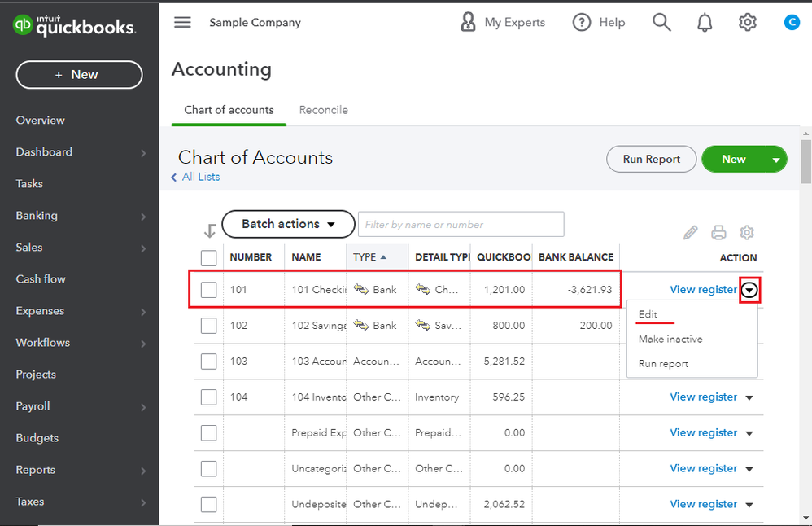The height and width of the screenshot is (526, 812).
Task: Open the hamburger navigation menu
Action: (x=182, y=23)
